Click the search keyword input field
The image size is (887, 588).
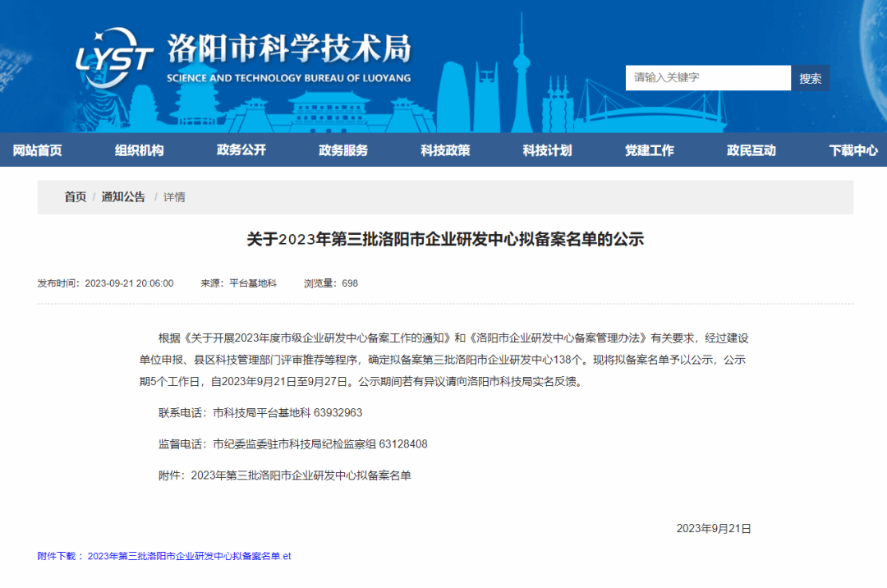point(708,77)
